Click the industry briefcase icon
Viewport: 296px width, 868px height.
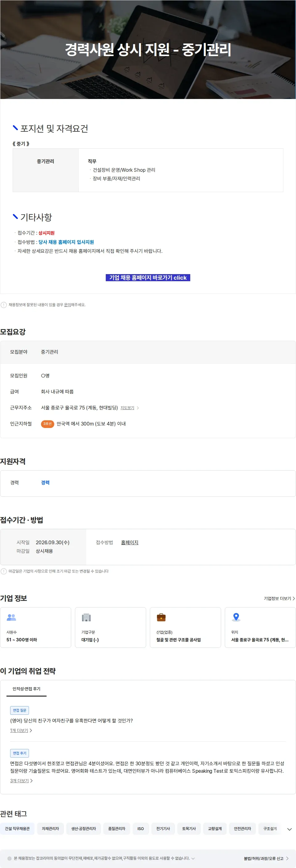pos(161,617)
